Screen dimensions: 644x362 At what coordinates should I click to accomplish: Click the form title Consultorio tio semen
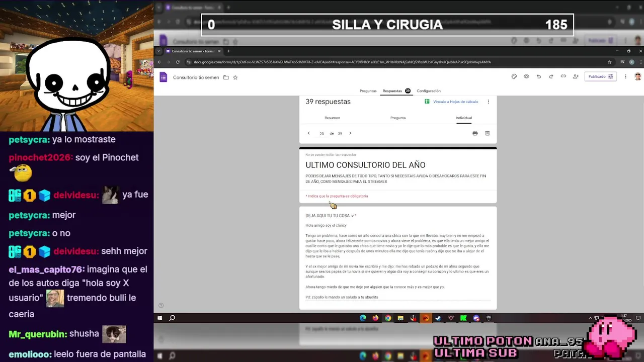(x=196, y=77)
